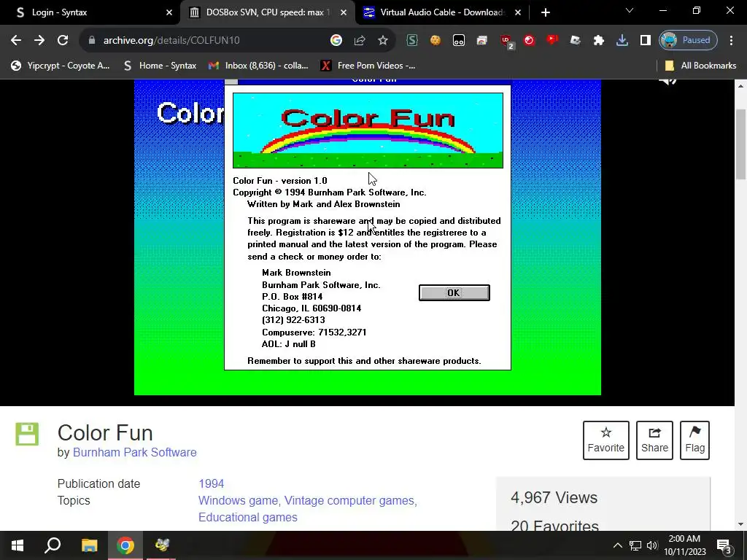Show hidden system tray icons

click(x=617, y=545)
